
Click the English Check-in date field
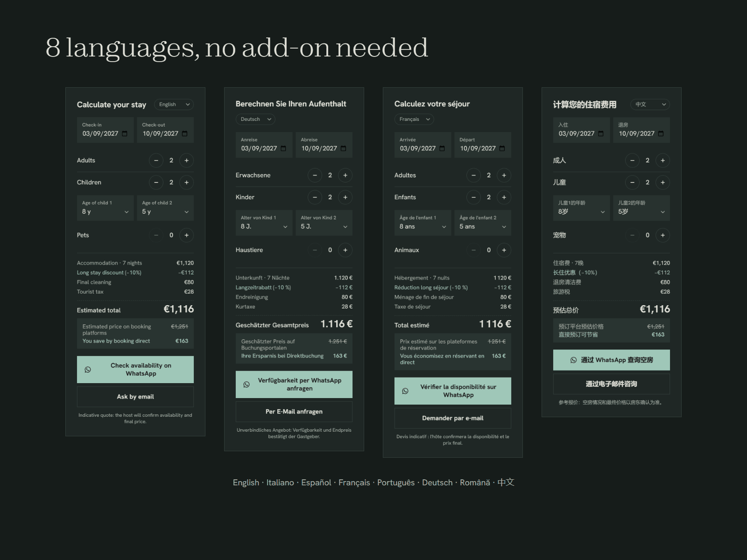tap(105, 130)
